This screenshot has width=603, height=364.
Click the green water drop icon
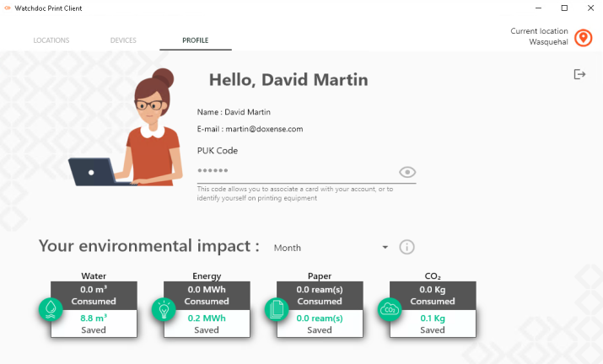pyautogui.click(x=51, y=309)
